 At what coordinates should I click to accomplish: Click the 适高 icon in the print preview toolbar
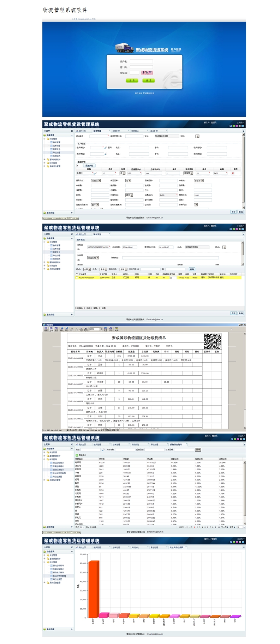tap(46, 329)
